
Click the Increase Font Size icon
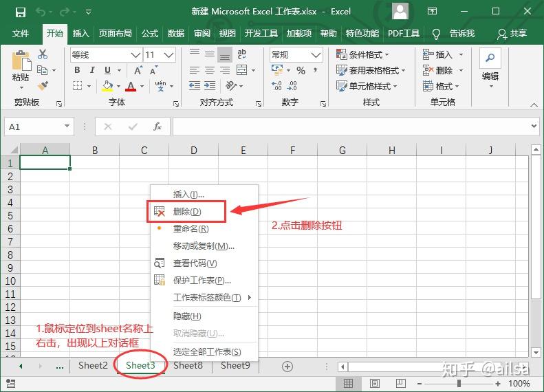pyautogui.click(x=138, y=70)
